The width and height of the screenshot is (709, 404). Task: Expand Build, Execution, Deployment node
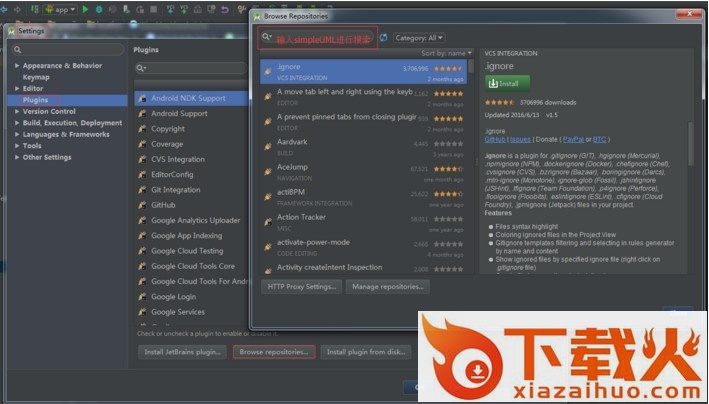pyautogui.click(x=17, y=123)
